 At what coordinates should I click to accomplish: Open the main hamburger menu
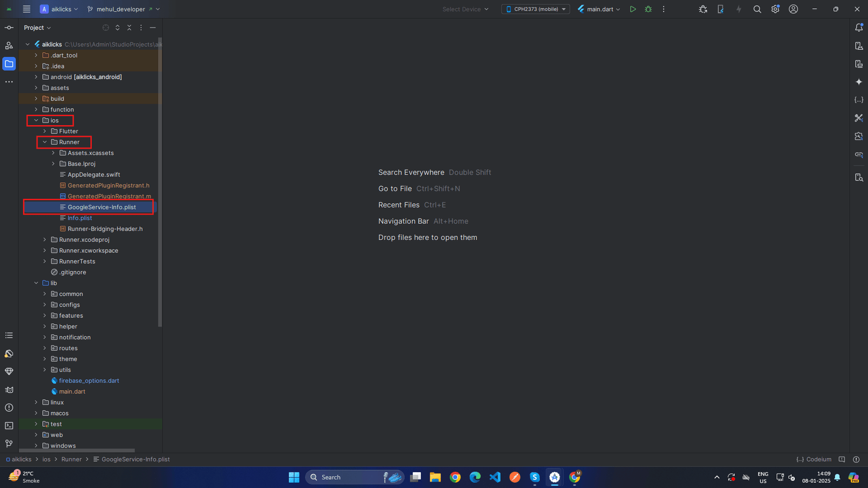click(x=27, y=9)
